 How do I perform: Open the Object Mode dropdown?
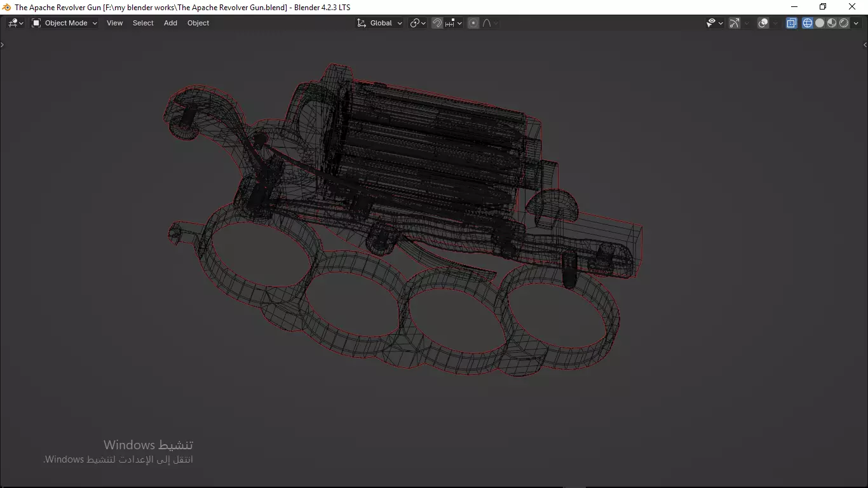pyautogui.click(x=64, y=23)
